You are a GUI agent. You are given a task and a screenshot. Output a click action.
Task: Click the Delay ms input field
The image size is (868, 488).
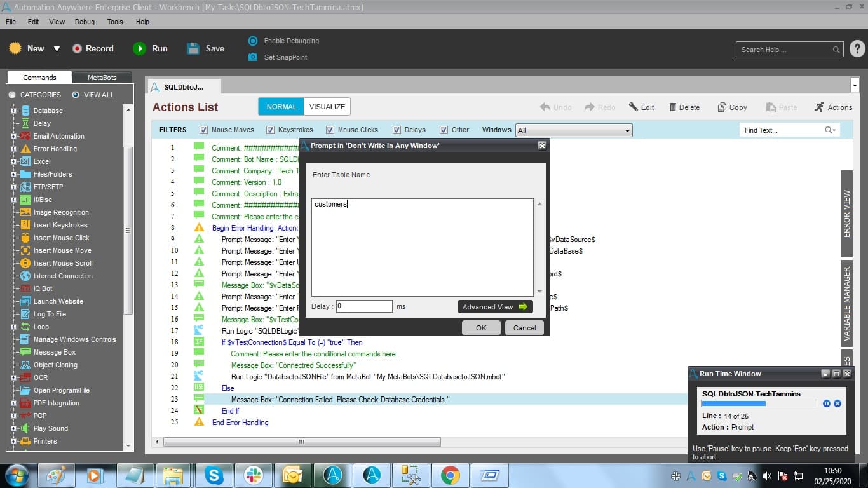click(x=364, y=306)
